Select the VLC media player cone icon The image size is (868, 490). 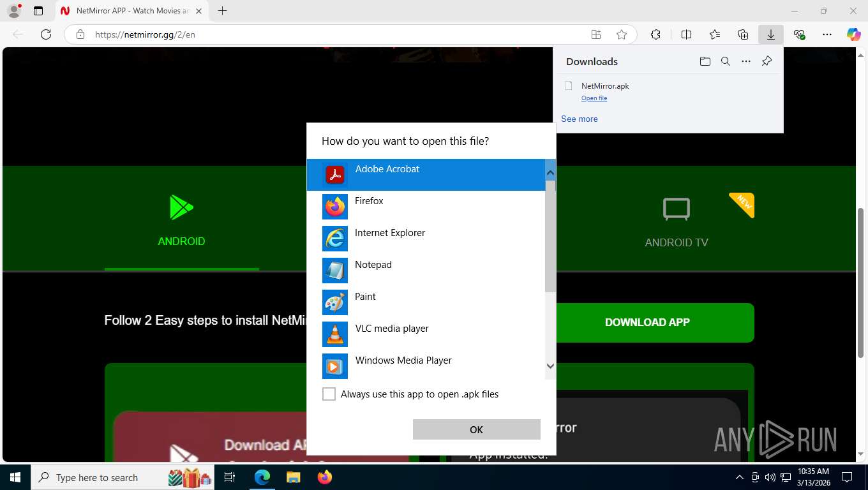pos(335,334)
